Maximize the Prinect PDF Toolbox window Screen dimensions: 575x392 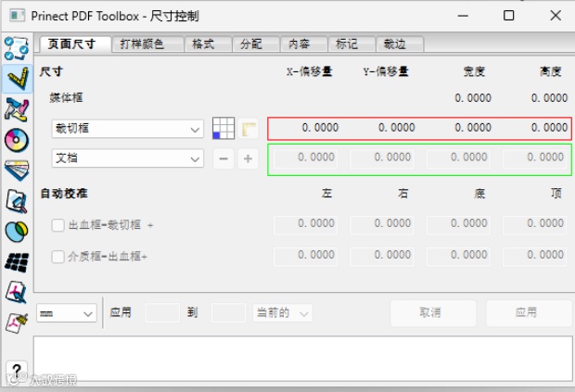(x=508, y=16)
